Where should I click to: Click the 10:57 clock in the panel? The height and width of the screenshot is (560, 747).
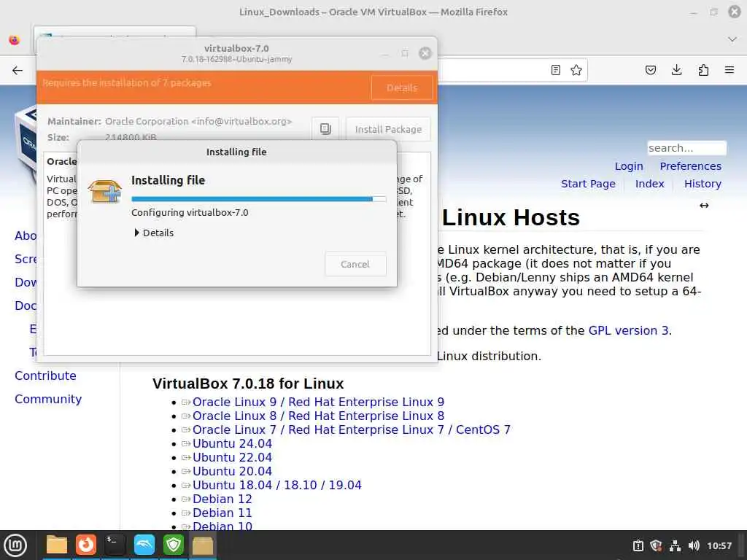719,545
